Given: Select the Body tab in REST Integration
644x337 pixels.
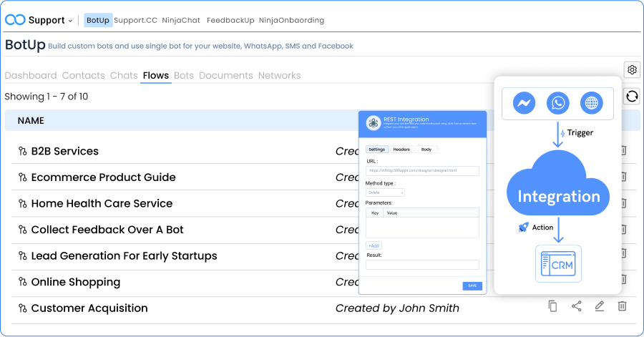Looking at the screenshot, I should 426,150.
